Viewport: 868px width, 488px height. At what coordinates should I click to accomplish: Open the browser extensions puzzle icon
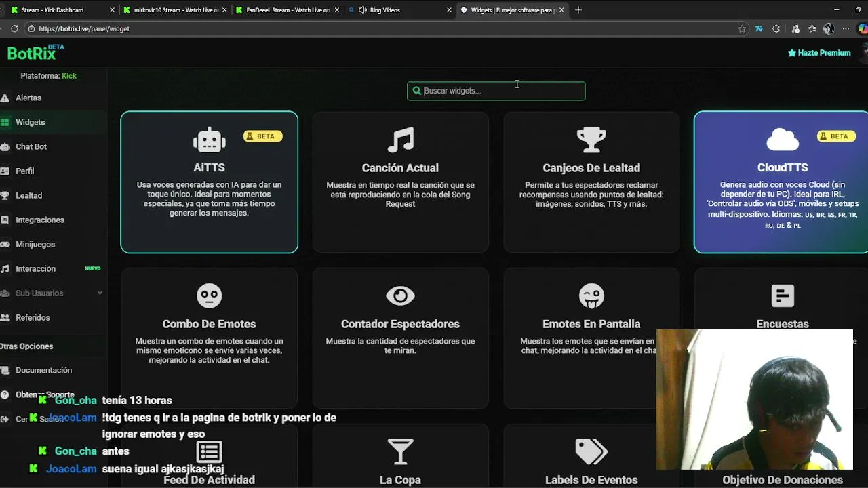pos(776,28)
